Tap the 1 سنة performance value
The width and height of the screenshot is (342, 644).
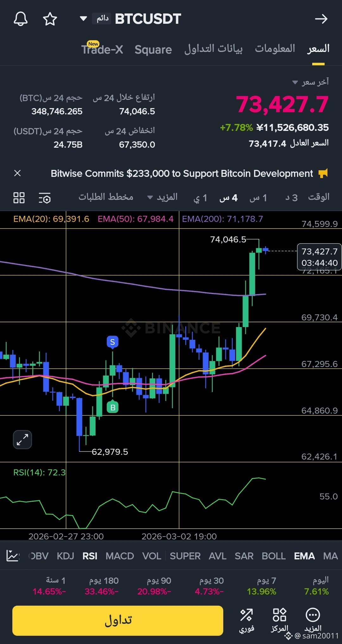point(49,591)
